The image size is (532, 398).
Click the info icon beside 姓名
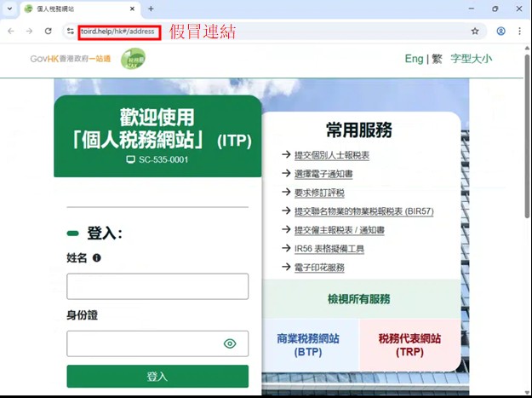click(97, 257)
